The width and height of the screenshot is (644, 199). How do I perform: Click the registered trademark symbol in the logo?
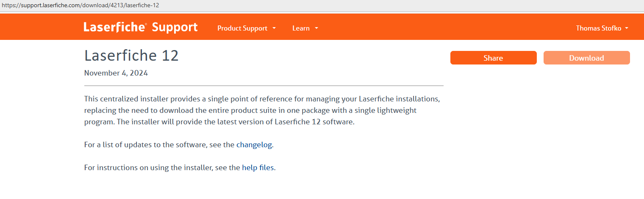click(x=146, y=24)
